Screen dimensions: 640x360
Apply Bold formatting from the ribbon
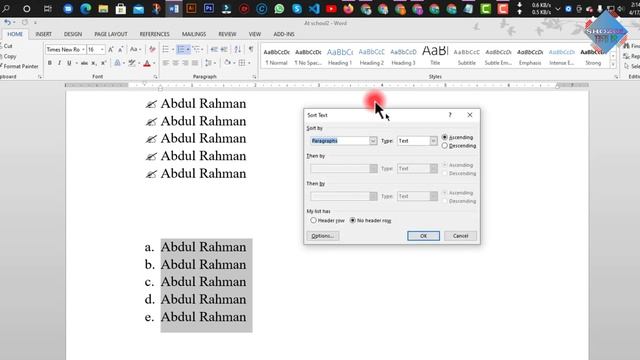50,63
